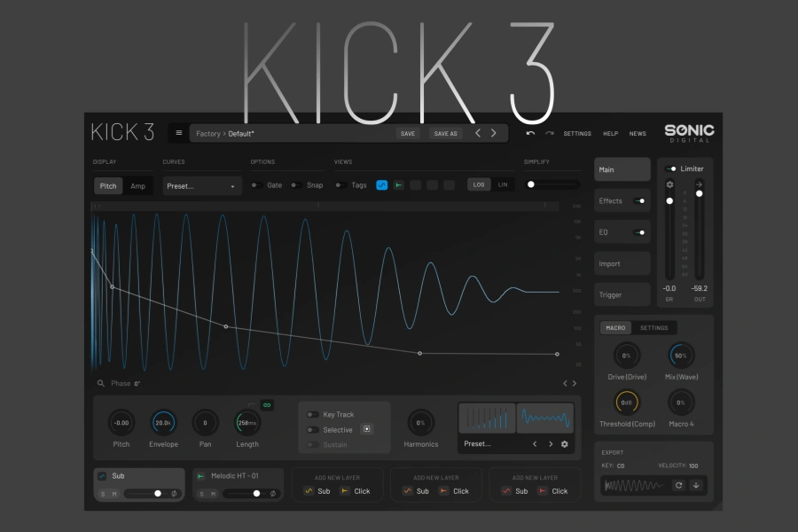Click the Melodic HT - 01 layer type icon
Viewport: 798px width, 532px height.
click(x=200, y=476)
